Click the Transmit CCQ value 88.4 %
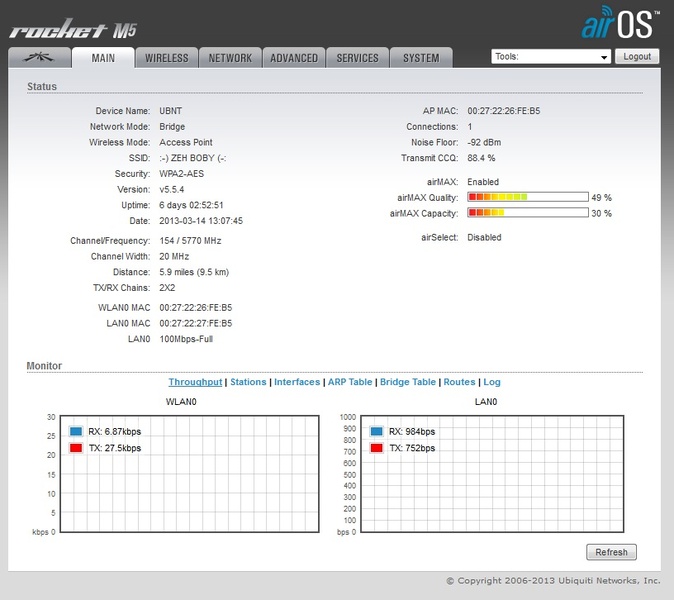The height and width of the screenshot is (600, 674). tap(481, 158)
